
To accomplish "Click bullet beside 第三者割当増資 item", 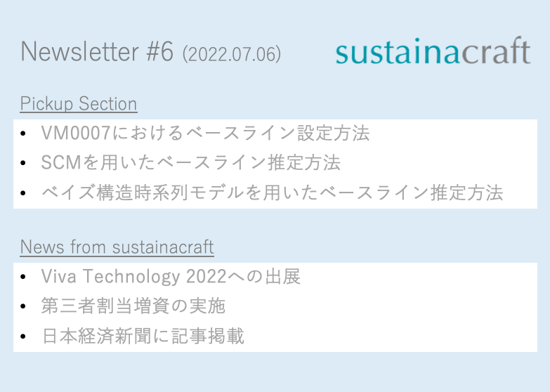I will [x=25, y=307].
